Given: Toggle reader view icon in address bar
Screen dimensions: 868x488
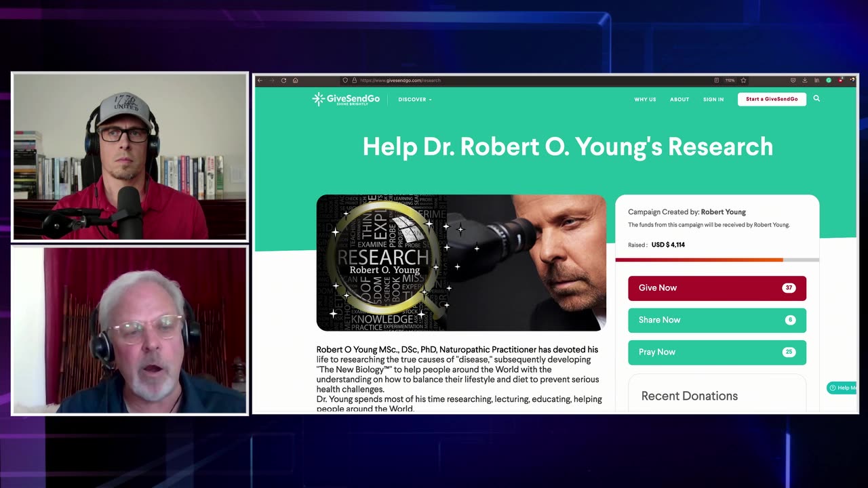Looking at the screenshot, I should click(x=717, y=80).
